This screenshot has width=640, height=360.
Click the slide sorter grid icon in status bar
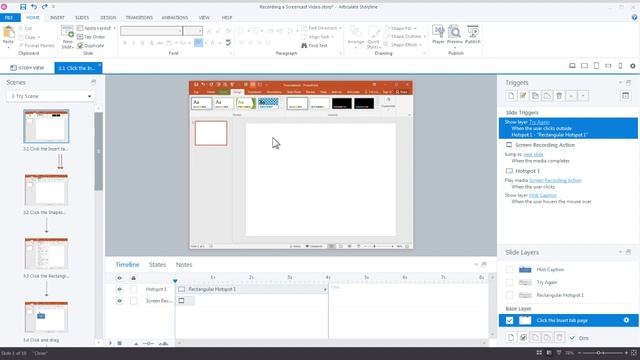[x=539, y=353]
